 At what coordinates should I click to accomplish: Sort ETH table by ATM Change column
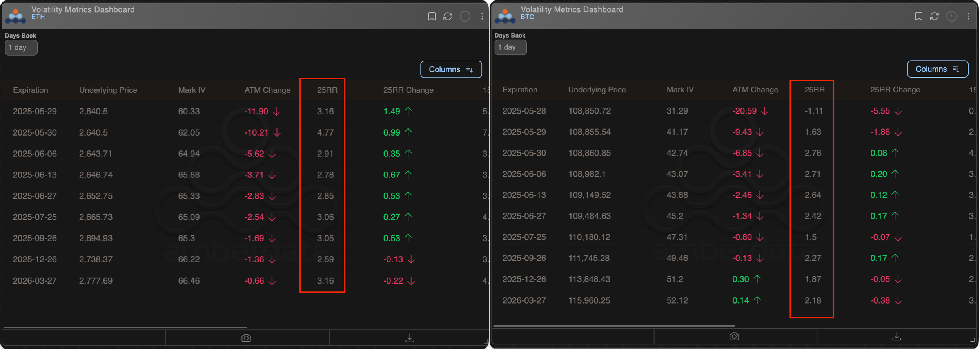[267, 90]
